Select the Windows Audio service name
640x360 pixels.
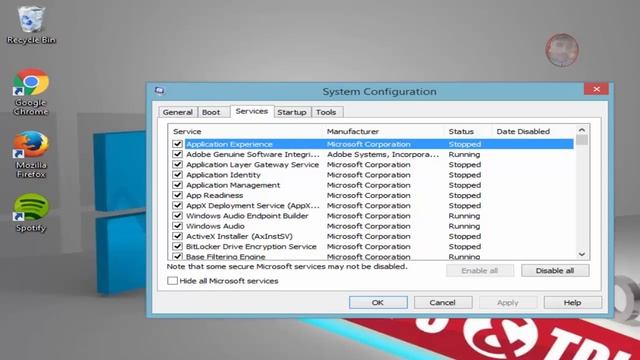[216, 226]
